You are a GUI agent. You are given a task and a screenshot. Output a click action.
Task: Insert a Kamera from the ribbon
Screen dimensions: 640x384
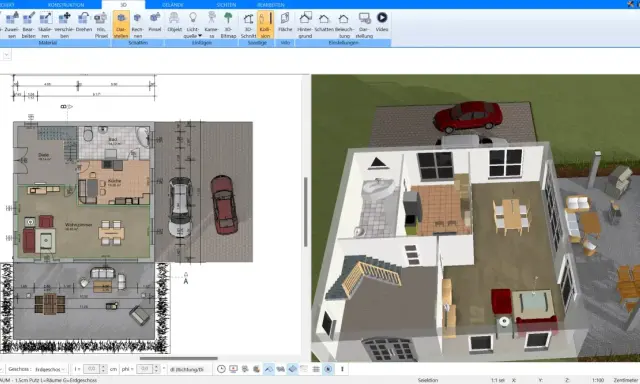coord(211,25)
